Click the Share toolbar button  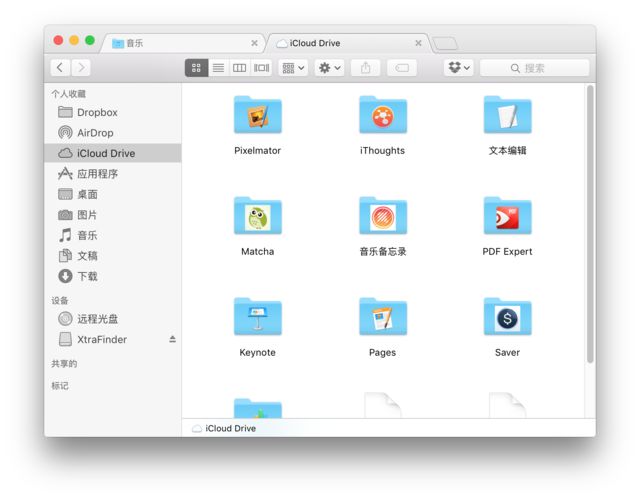pyautogui.click(x=366, y=68)
